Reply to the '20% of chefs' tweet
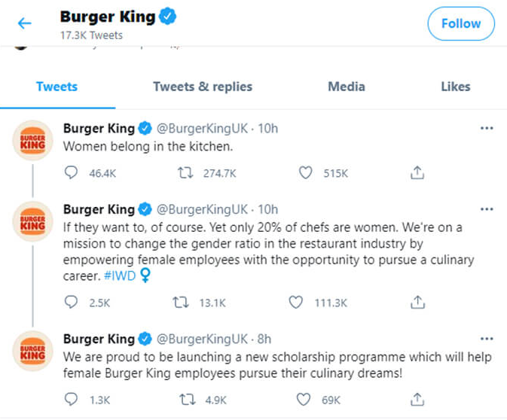The image size is (507, 420). point(72,303)
